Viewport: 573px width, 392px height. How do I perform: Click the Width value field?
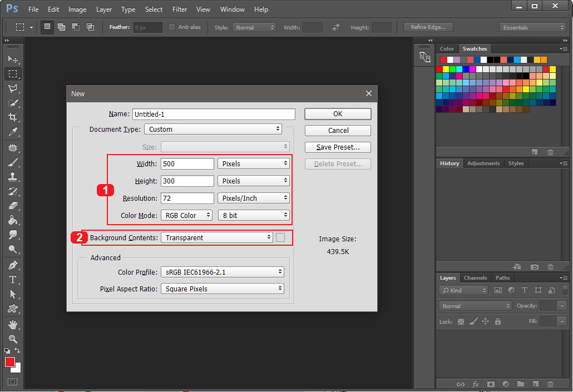click(187, 163)
